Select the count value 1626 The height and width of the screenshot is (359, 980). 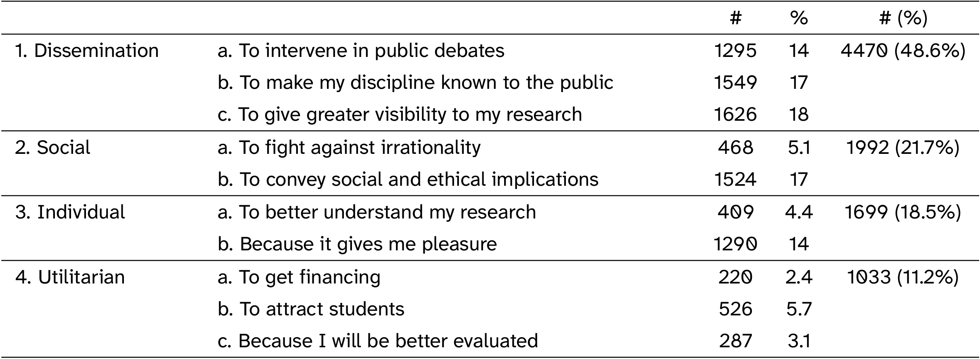[735, 115]
